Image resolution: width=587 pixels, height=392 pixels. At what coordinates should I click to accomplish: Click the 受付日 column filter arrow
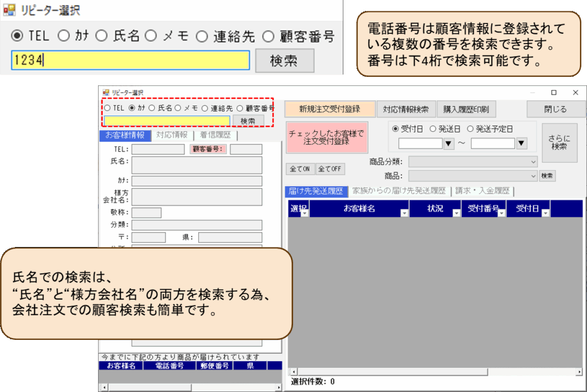(x=545, y=213)
